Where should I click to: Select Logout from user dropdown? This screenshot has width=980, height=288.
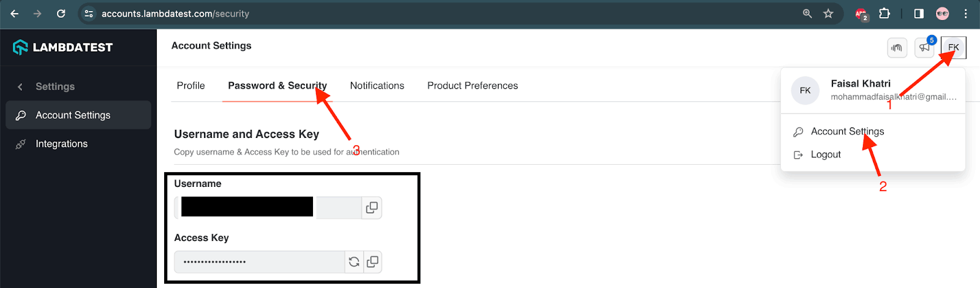coord(826,155)
